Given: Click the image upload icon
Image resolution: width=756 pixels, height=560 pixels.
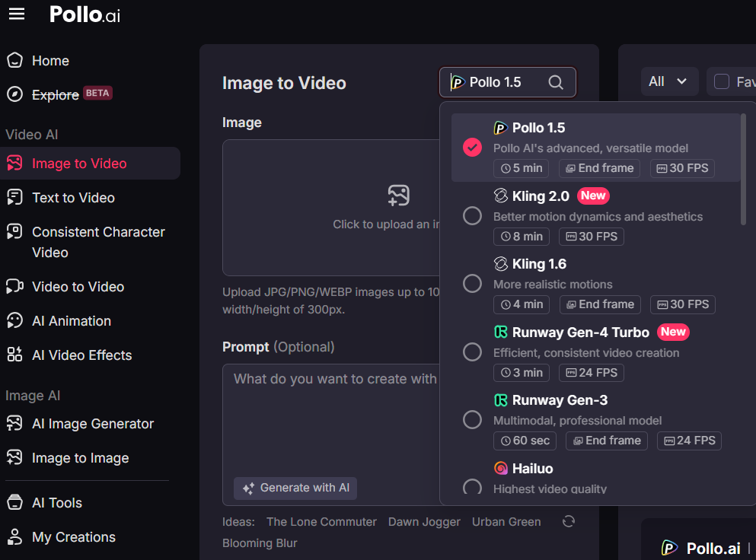Looking at the screenshot, I should pos(399,196).
